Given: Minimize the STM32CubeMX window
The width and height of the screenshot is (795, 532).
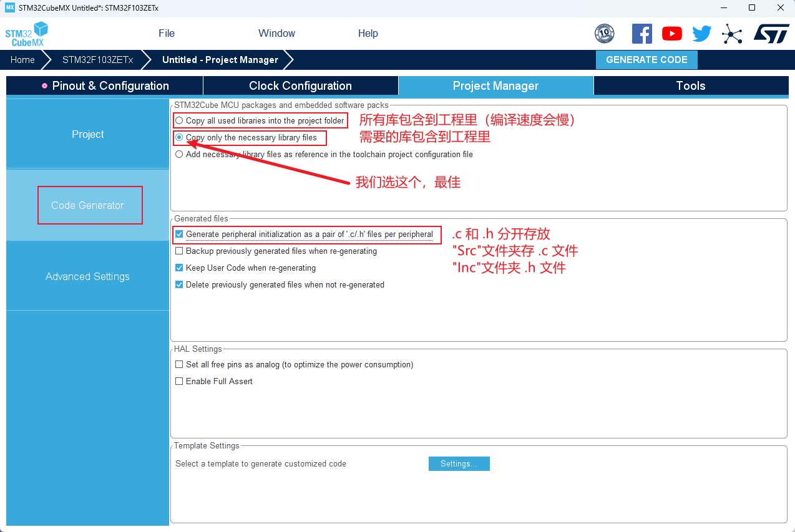Looking at the screenshot, I should (x=723, y=7).
